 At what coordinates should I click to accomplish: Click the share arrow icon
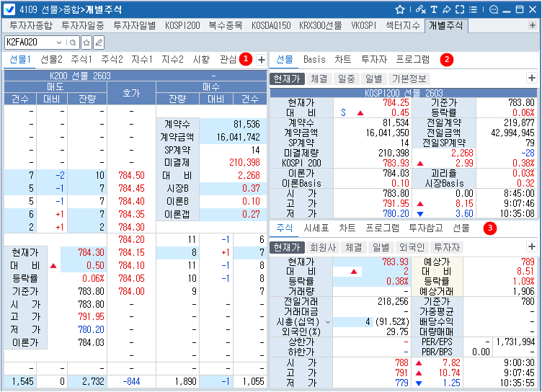(x=446, y=9)
